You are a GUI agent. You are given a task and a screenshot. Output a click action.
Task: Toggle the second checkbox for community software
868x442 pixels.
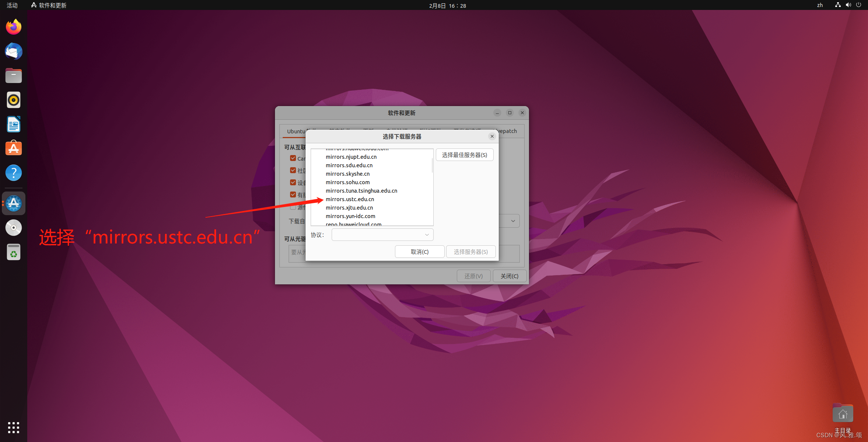coord(293,171)
